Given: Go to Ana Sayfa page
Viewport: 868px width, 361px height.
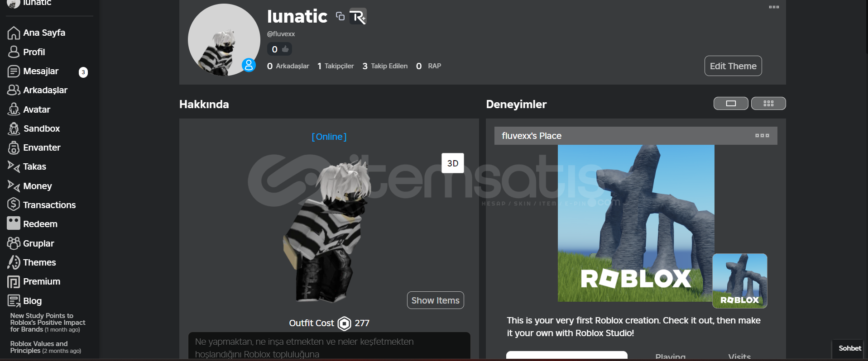Looking at the screenshot, I should (x=44, y=33).
